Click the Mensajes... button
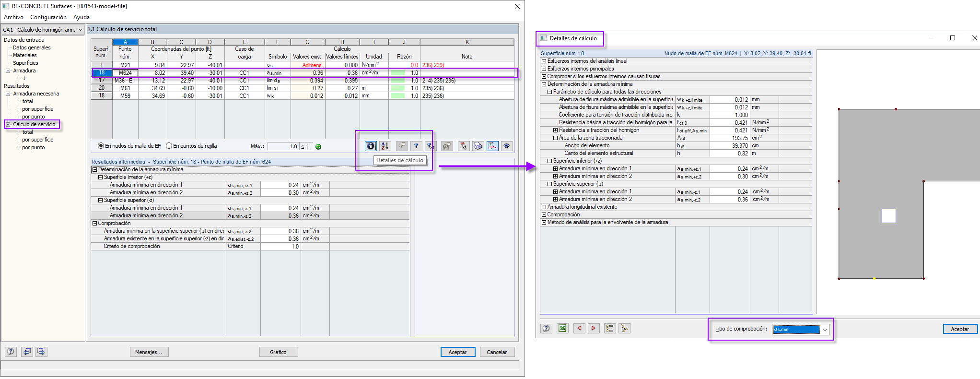The height and width of the screenshot is (379, 980). pyautogui.click(x=149, y=352)
